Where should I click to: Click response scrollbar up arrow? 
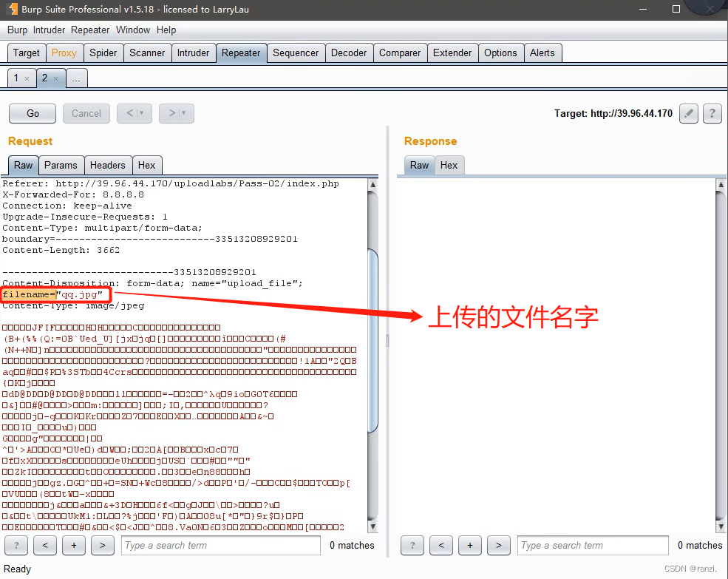tap(721, 184)
